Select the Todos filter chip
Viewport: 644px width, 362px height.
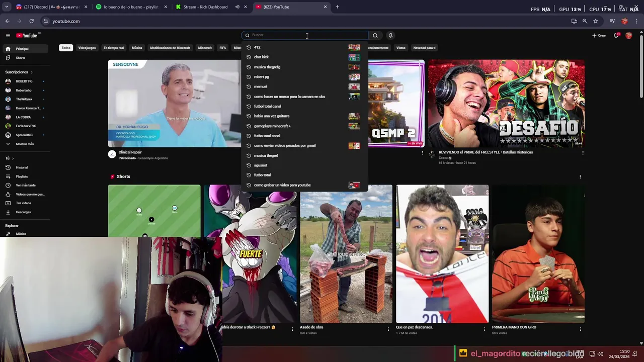coord(66,48)
